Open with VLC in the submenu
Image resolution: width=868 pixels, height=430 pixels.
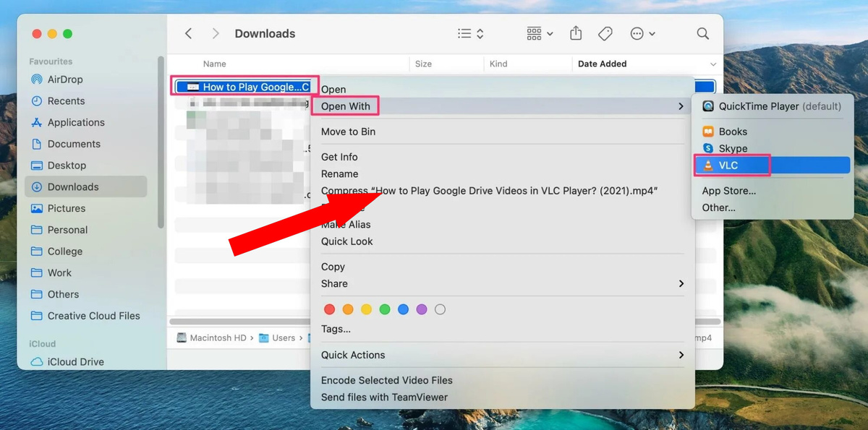(773, 165)
